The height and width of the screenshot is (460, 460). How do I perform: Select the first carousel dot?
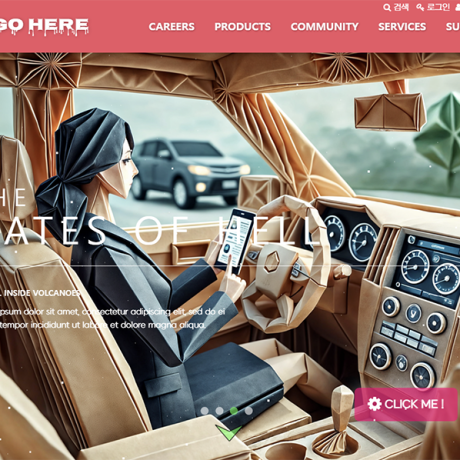click(x=205, y=411)
